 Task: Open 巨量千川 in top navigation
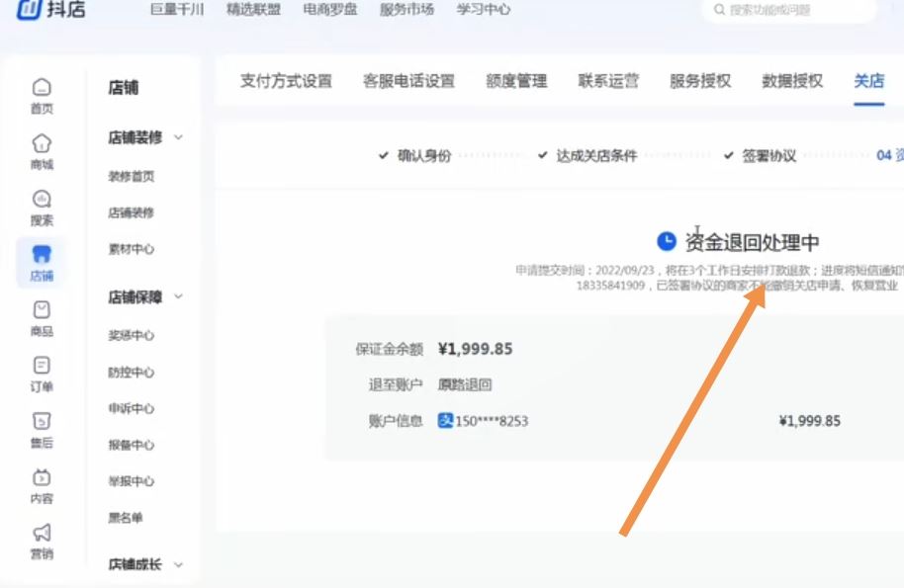click(x=176, y=10)
